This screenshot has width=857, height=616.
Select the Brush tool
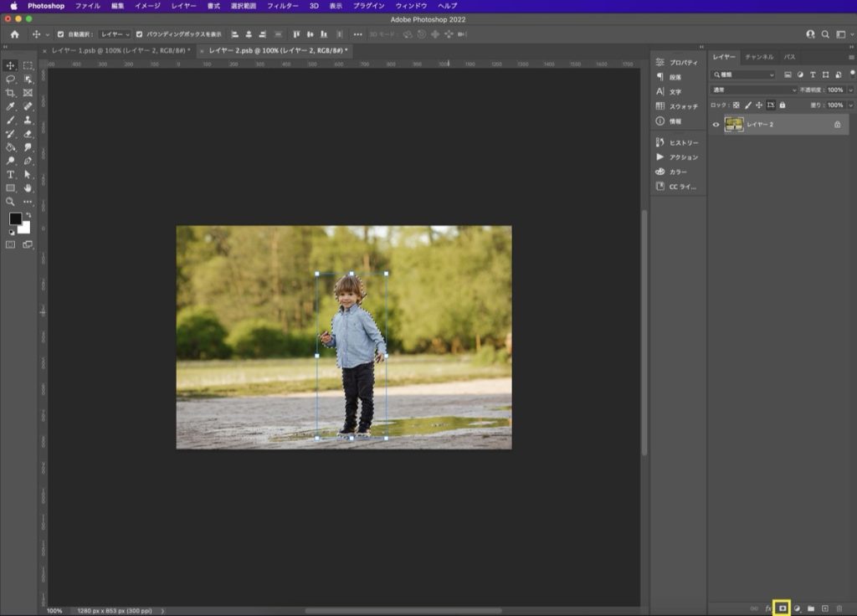(x=10, y=121)
